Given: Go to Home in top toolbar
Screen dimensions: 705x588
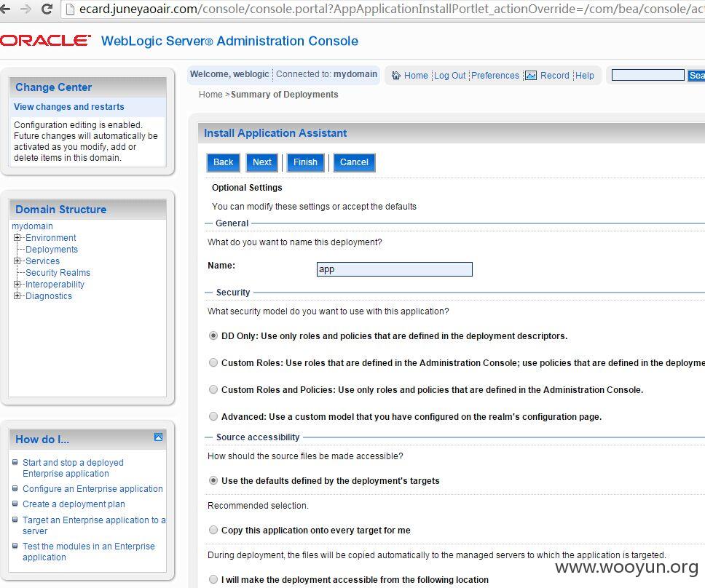Looking at the screenshot, I should click(x=416, y=76).
